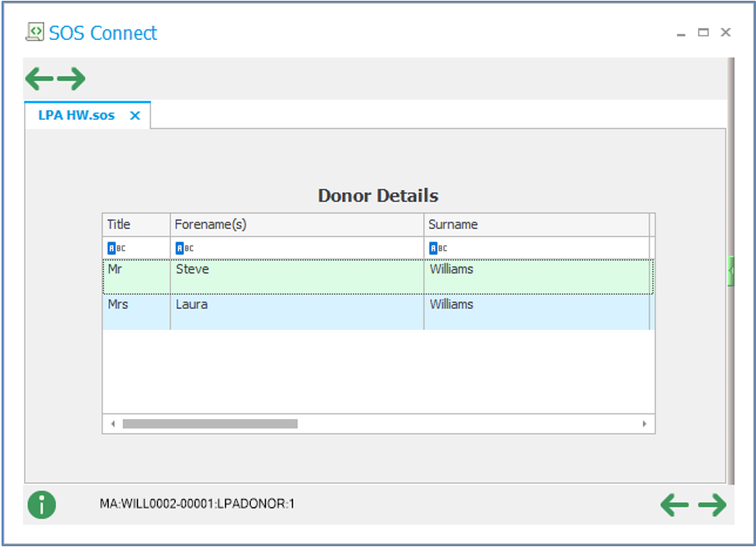The height and width of the screenshot is (547, 756).
Task: Click the horizontal scrollbar left arrow
Action: click(113, 424)
